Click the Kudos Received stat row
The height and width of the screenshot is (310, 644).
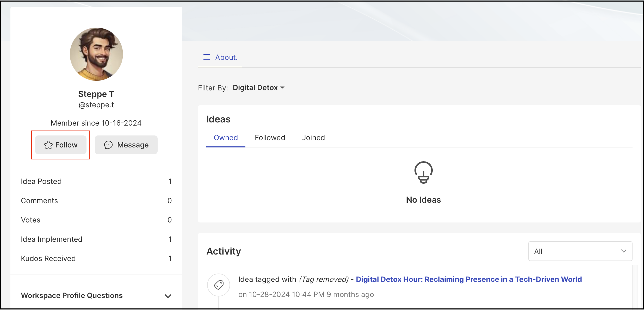point(96,258)
